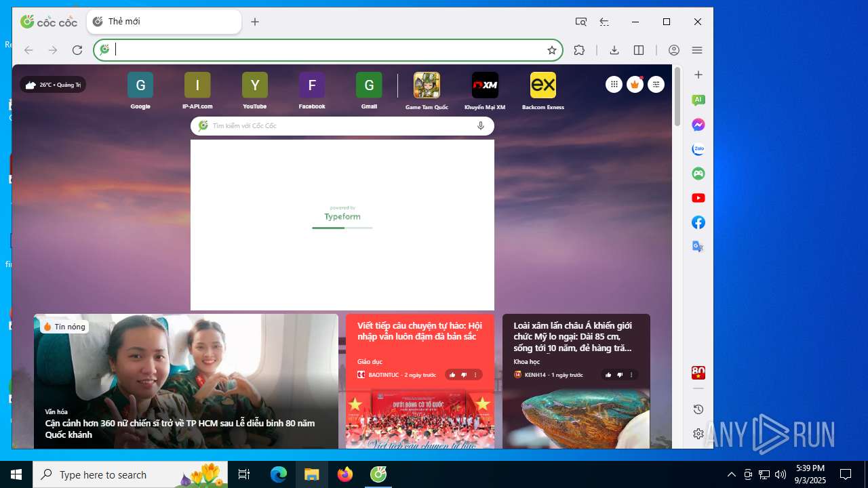Open the apps grid button
Screen dimensions: 868x488
click(614, 85)
